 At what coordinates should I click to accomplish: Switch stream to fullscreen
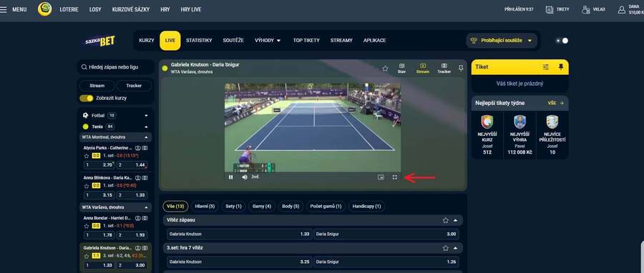click(395, 177)
